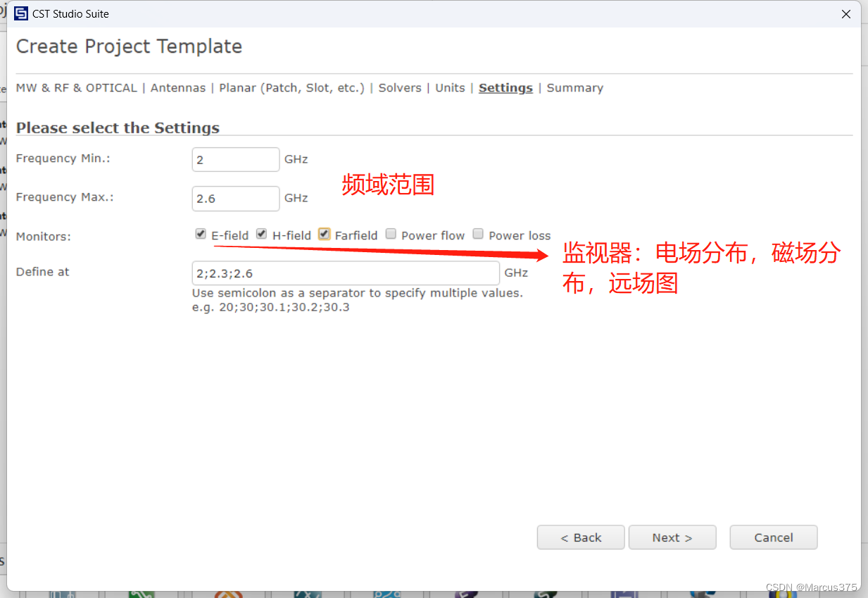Return to the Antennas step

[x=178, y=87]
